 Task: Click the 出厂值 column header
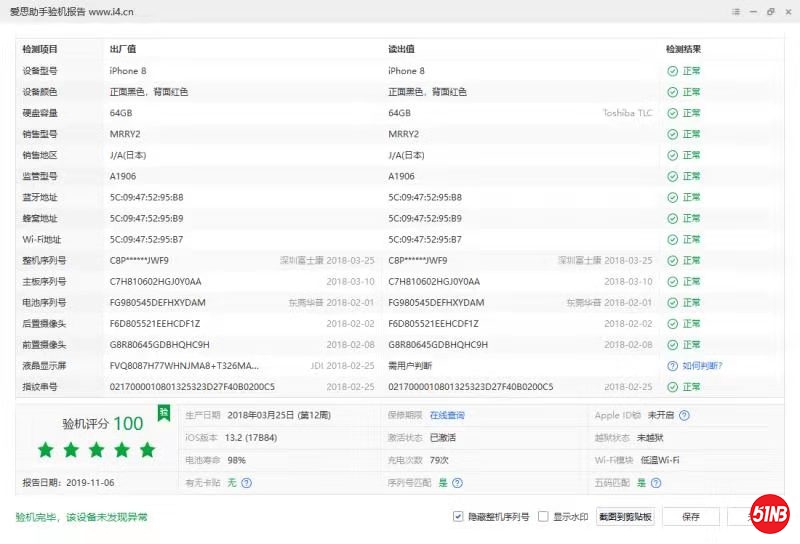coord(123,49)
